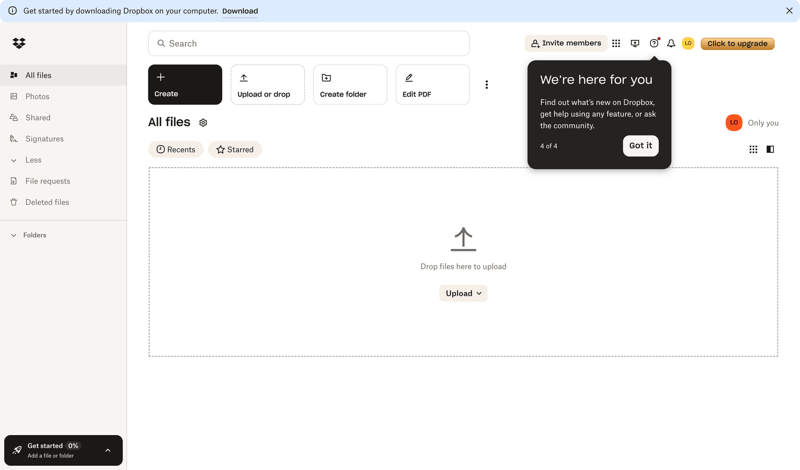Click the Click to upgrade button

(x=737, y=43)
